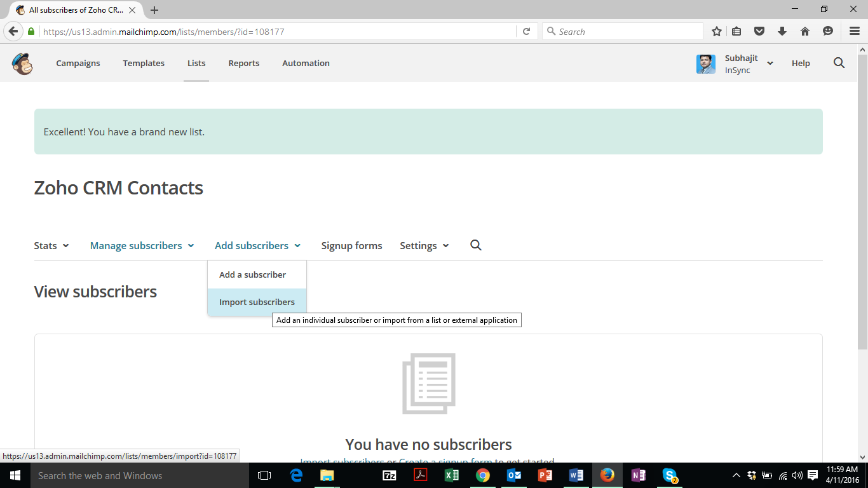Open Word from the taskbar
The width and height of the screenshot is (868, 488).
point(576,475)
